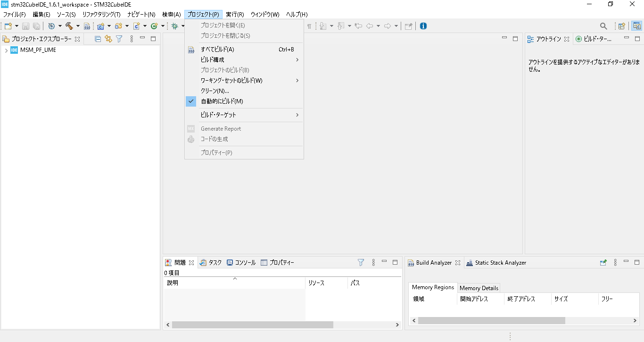644x342 pixels.
Task: Close the アウトライン tab
Action: [x=567, y=39]
